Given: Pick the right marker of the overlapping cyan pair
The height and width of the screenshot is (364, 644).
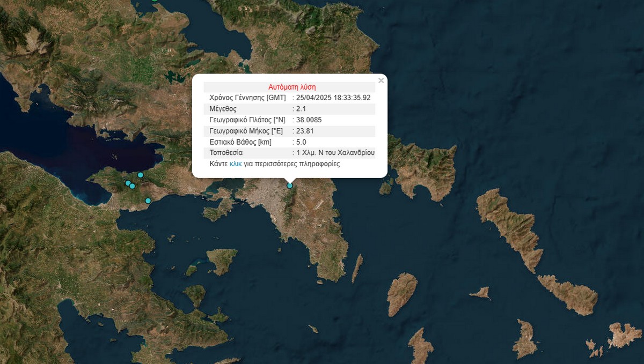Looking at the screenshot, I should [x=133, y=186].
